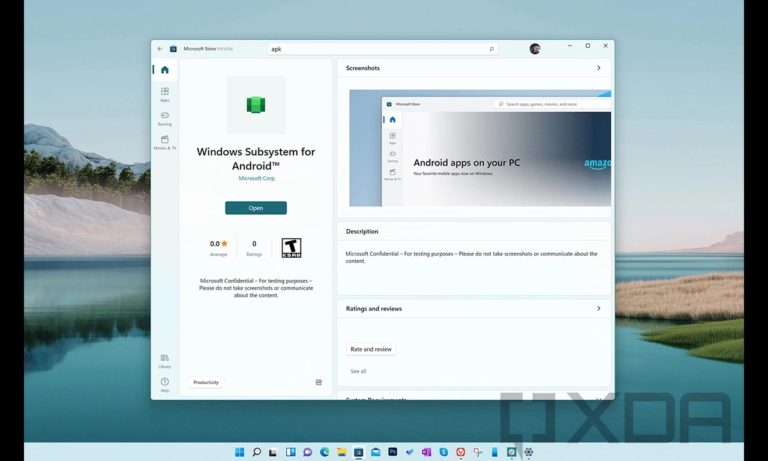Open OneNote from the taskbar
Screen dimensions: 768x461
click(427, 452)
